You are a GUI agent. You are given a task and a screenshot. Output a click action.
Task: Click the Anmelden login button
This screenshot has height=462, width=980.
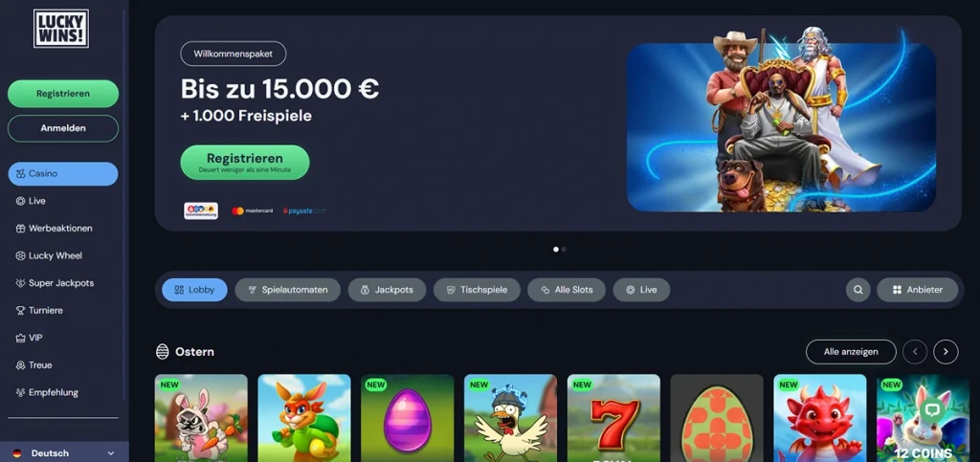[x=63, y=128]
